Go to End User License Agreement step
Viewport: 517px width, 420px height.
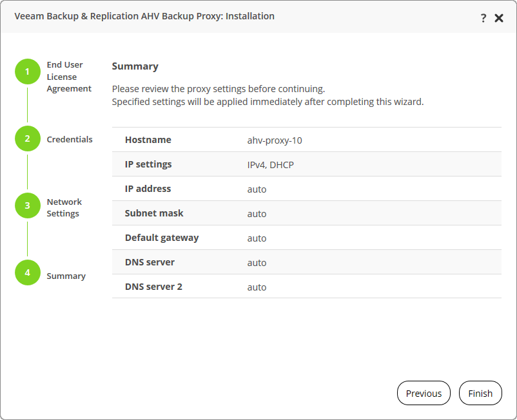pyautogui.click(x=69, y=77)
